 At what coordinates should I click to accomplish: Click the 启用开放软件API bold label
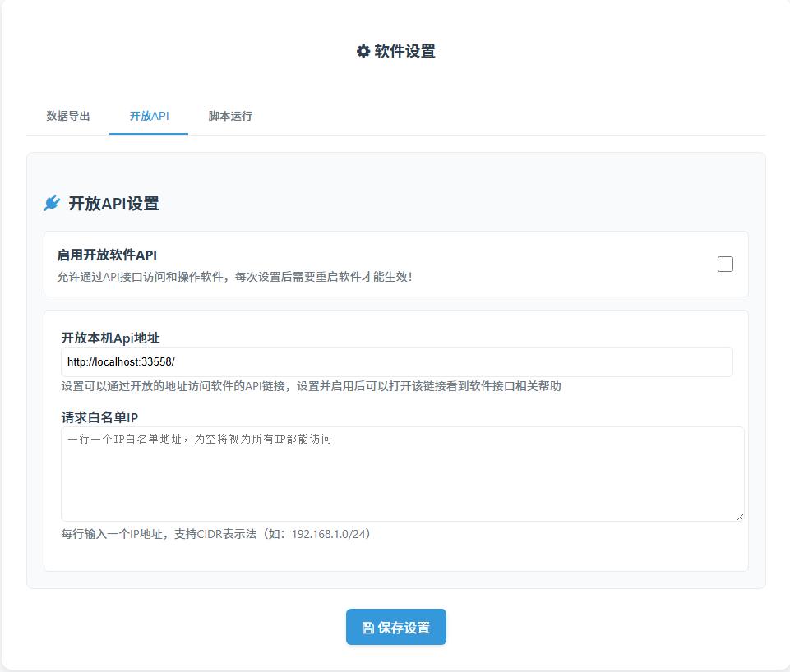pos(107,255)
